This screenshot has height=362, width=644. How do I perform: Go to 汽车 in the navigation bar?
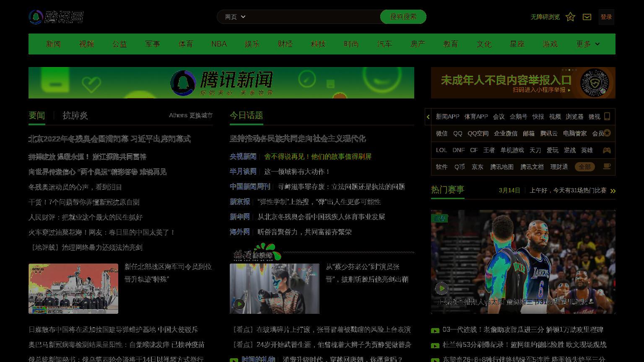384,44
